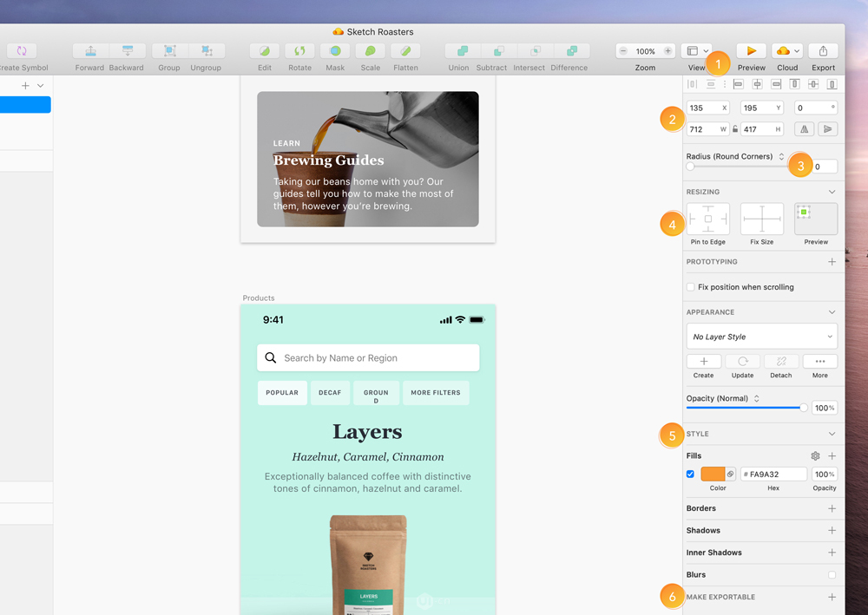This screenshot has width=868, height=615.
Task: Open fill blend mode icon beside swatch
Action: coord(731,474)
